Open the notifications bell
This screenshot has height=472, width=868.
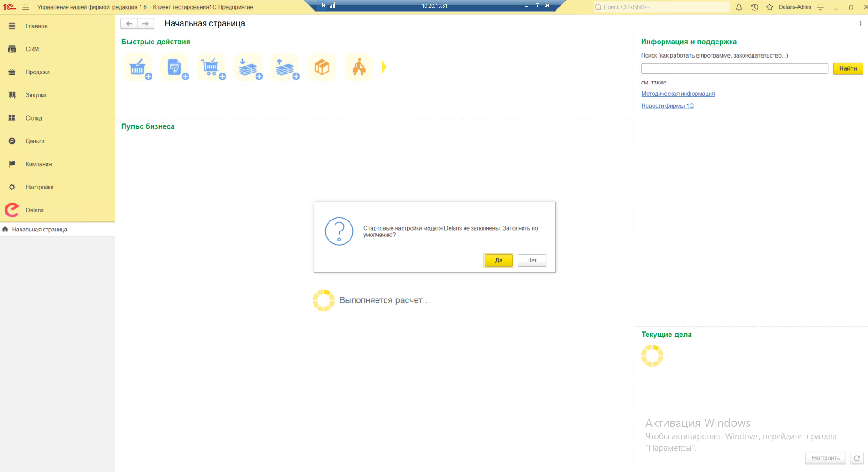pos(739,7)
